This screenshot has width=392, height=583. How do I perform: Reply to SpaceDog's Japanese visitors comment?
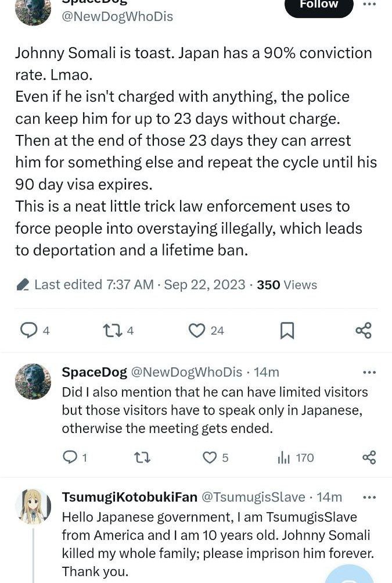[x=70, y=457]
